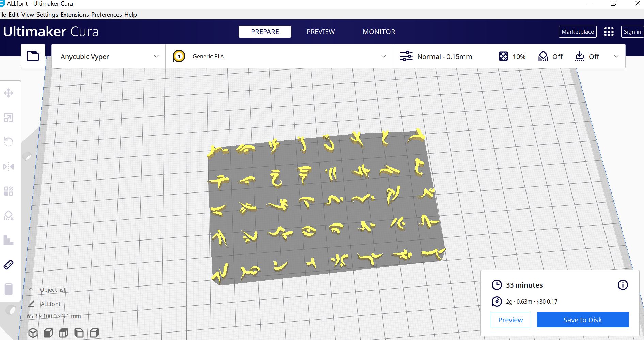Click the print time clock icon
644x340 pixels.
[x=497, y=285]
